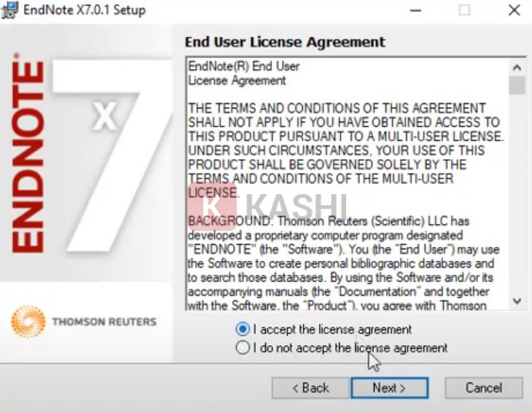Go to the Next setup step

pos(389,387)
